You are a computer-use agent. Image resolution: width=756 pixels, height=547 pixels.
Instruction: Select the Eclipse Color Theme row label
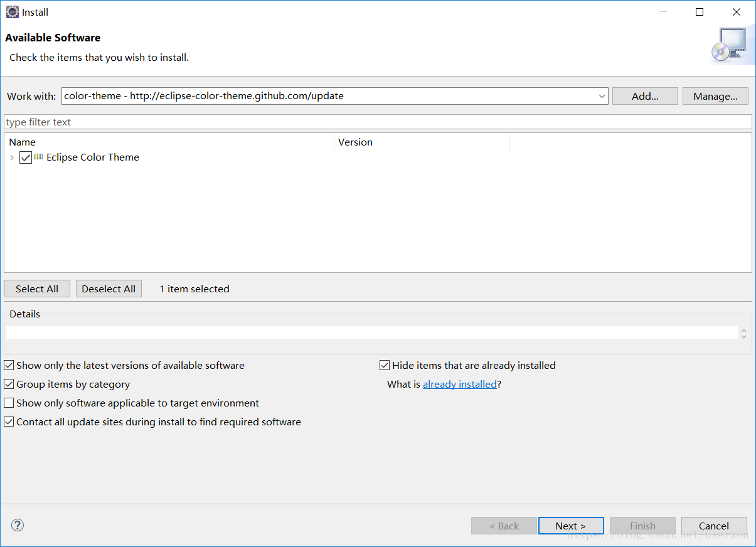tap(93, 157)
